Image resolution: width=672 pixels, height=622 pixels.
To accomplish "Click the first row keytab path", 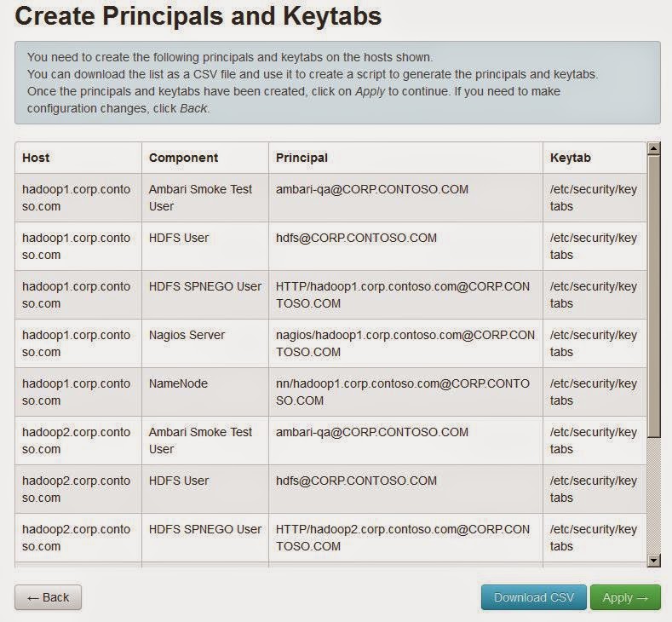I will [593, 198].
